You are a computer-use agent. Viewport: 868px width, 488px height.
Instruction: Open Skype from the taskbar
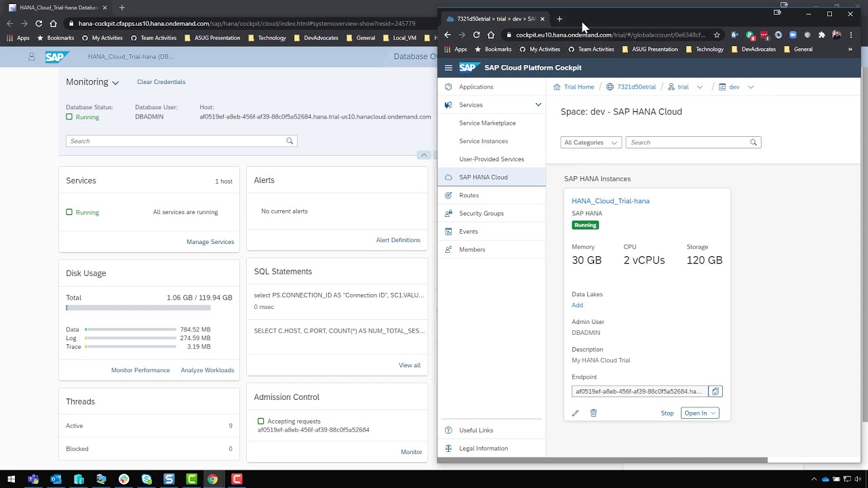click(146, 479)
